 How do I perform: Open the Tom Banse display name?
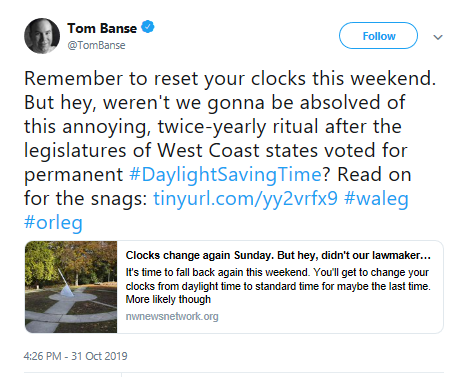pos(102,28)
